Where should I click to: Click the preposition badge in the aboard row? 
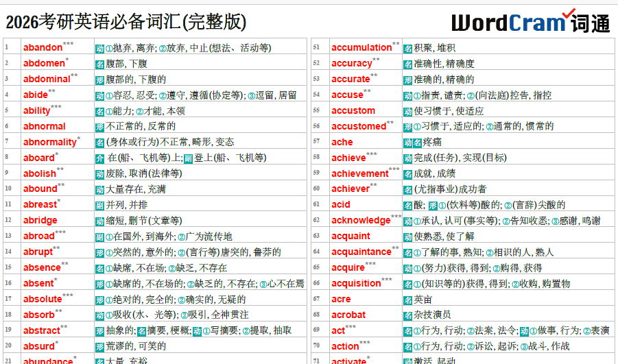tap(99, 158)
